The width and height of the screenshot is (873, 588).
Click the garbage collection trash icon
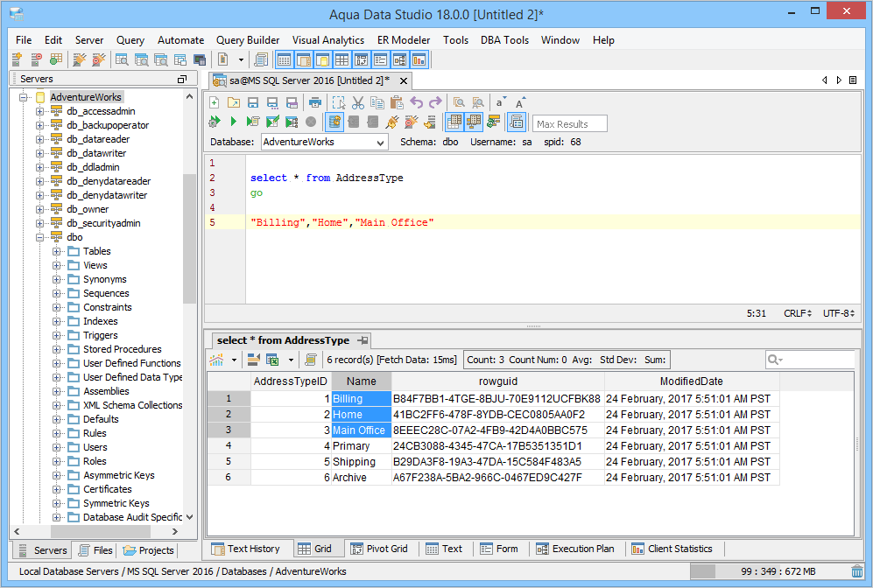pos(856,571)
